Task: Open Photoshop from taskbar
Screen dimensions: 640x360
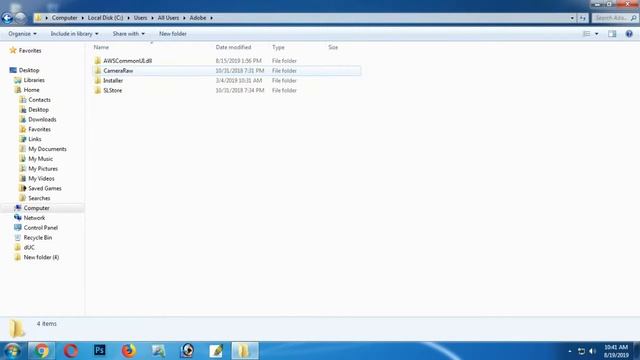Action: coord(100,351)
